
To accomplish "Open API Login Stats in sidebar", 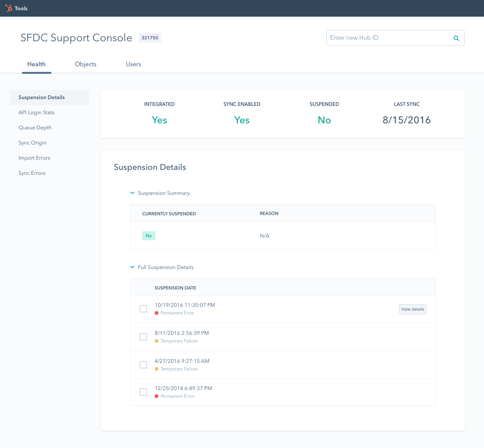I will coord(36,113).
